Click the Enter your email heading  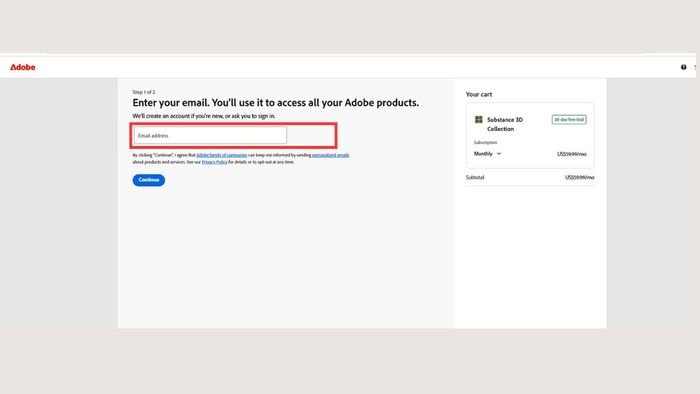(x=275, y=103)
